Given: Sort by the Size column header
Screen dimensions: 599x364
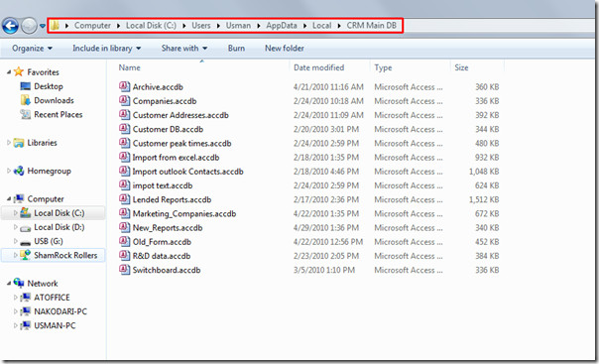Looking at the screenshot, I should [x=461, y=67].
